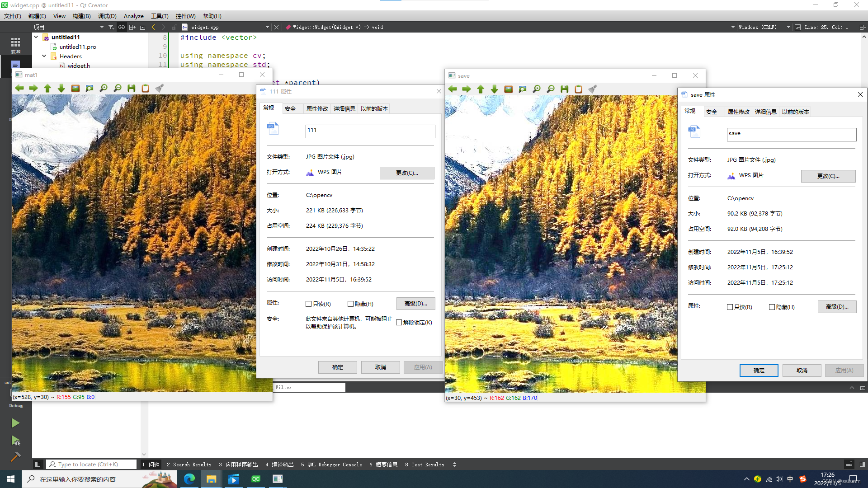Click 高级(D)... button in save 属性
This screenshot has height=488, width=868.
(837, 307)
